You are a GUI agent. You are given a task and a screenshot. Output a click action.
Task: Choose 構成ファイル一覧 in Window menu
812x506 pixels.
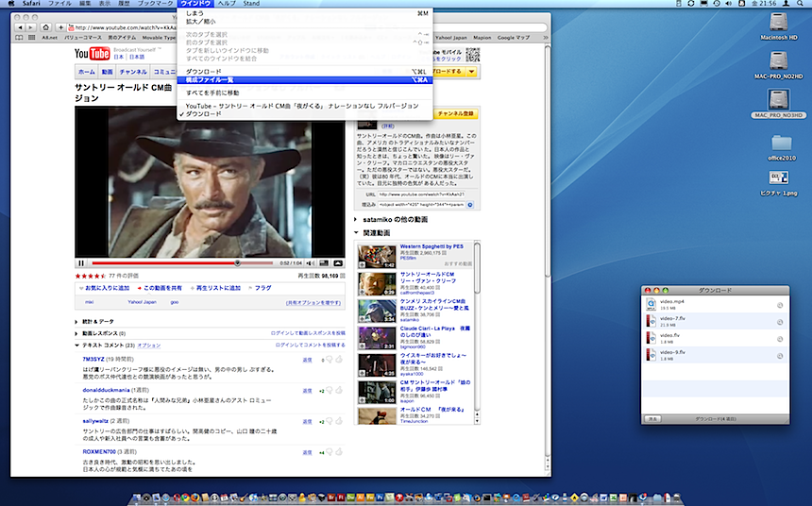click(304, 79)
